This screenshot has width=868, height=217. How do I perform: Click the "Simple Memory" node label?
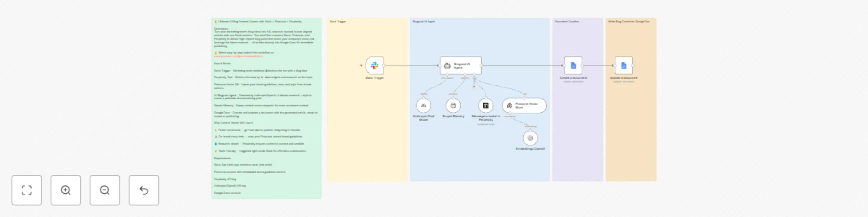tap(453, 116)
